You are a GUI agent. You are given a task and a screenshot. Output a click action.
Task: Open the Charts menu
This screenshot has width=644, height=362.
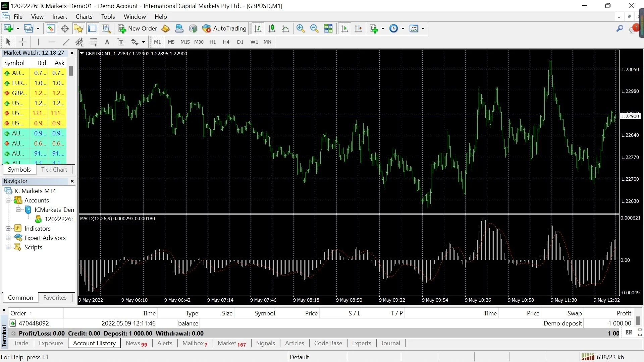tap(84, 16)
